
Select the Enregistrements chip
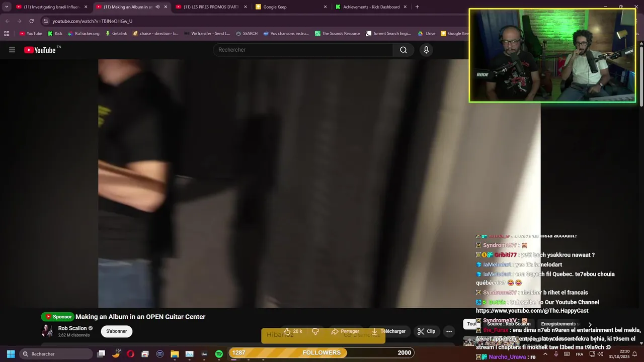[x=558, y=324]
